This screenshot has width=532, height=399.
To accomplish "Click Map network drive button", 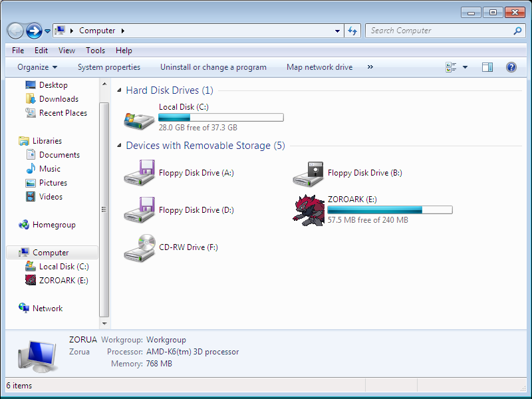I will coord(319,67).
